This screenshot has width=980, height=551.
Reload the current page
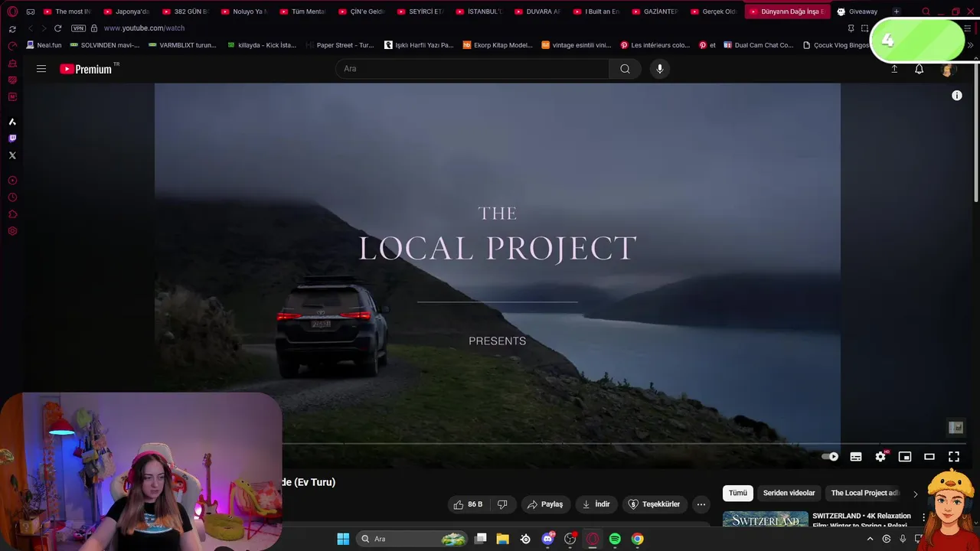click(x=57, y=28)
